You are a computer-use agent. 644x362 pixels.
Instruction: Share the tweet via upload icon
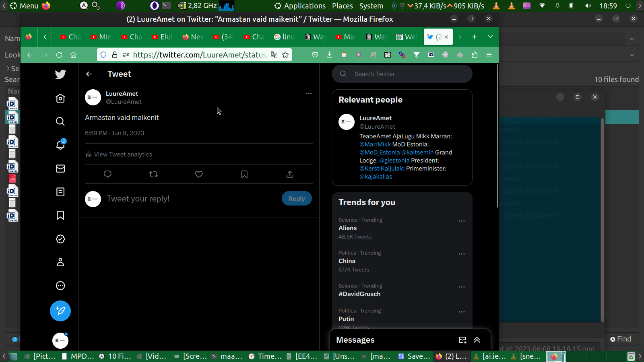290,174
